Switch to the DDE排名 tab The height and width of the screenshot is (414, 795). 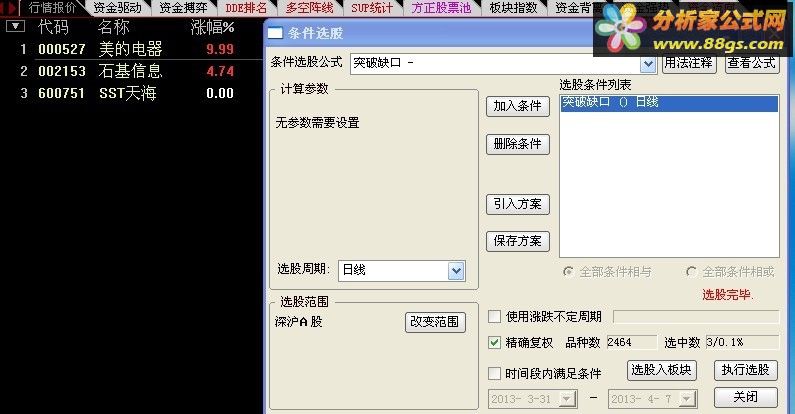246,7
